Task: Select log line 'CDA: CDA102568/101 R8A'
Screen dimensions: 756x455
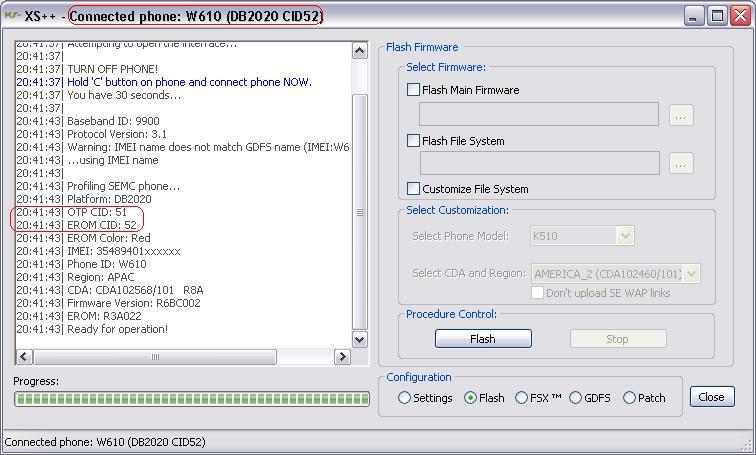Action: click(x=135, y=290)
